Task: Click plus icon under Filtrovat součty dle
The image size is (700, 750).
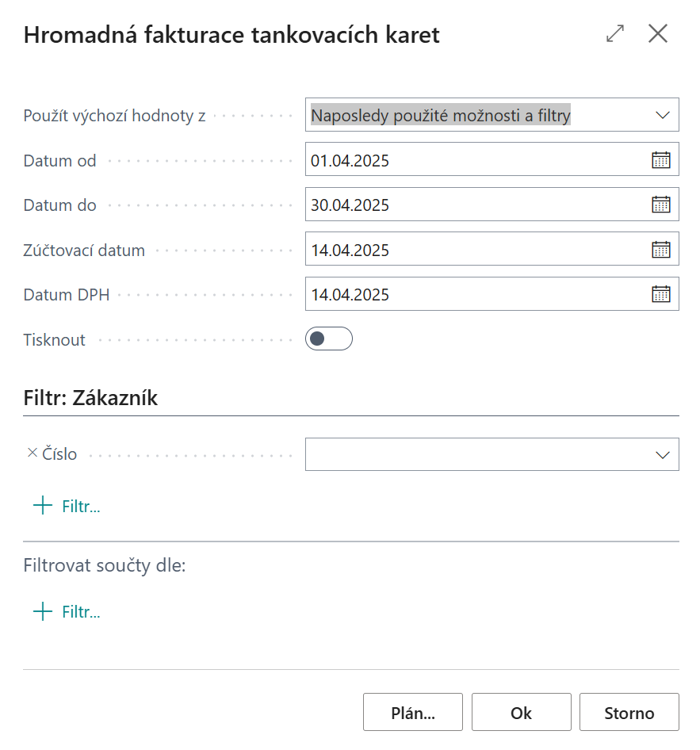Action: click(x=42, y=611)
